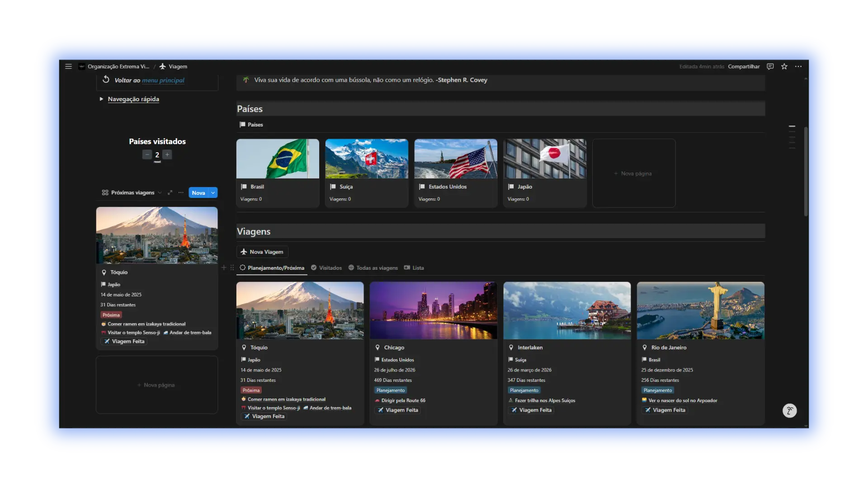This screenshot has height=488, width=868.
Task: Add Nova página in Países gallery
Action: tap(634, 174)
